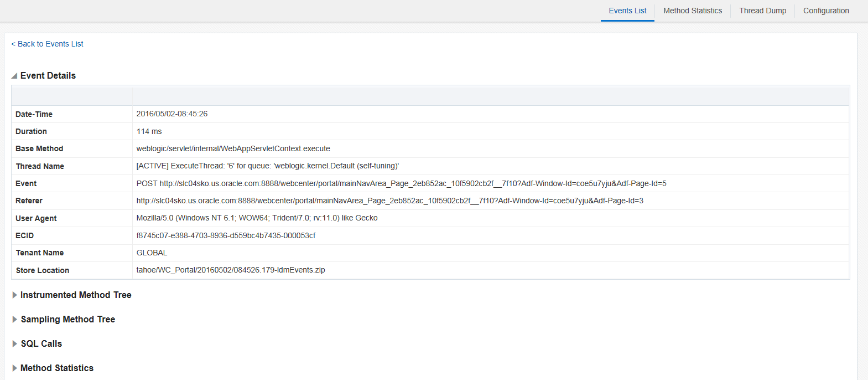Expand the SQL Calls section

pos(15,344)
